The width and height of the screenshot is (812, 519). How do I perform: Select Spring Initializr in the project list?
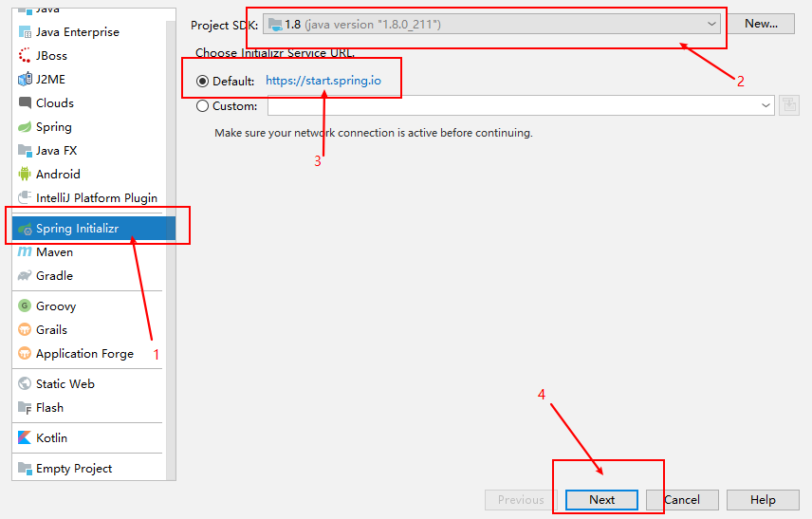point(94,229)
